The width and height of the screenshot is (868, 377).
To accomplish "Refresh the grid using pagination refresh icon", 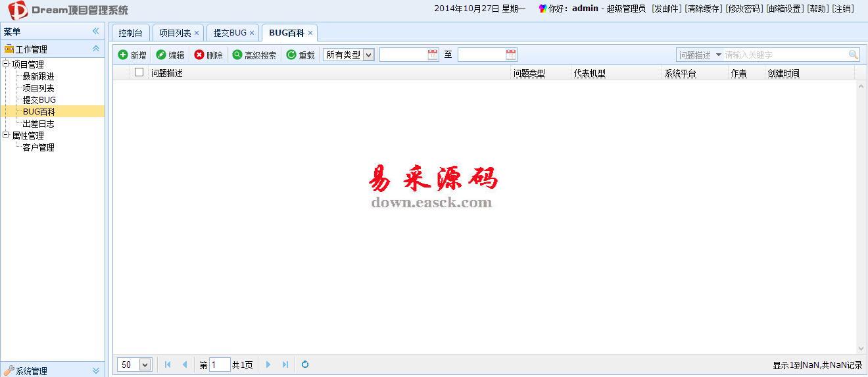I will click(x=305, y=364).
